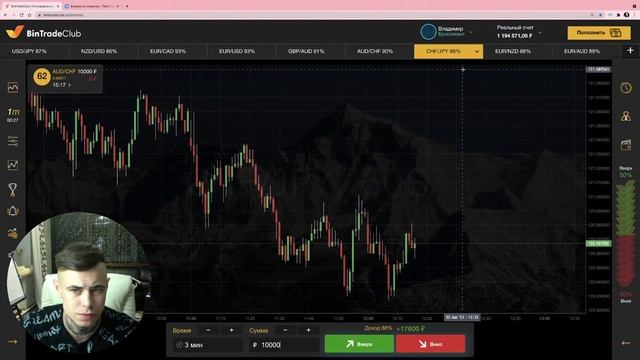Click the orange arrow at bottom left

[x=13, y=341]
